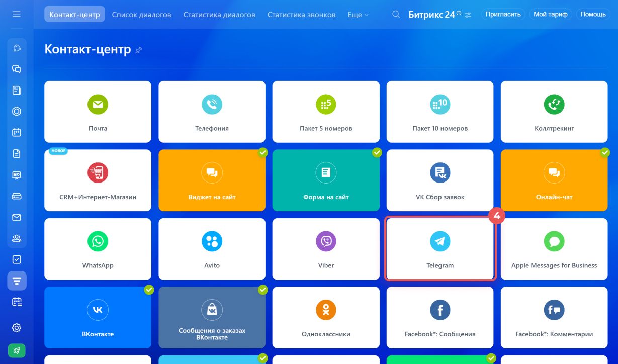Open the Viber channel card
Viewport: 618px width, 364px height.
(326, 248)
